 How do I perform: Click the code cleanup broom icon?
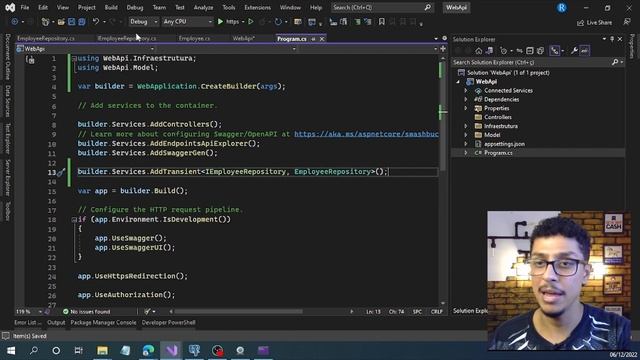[x=148, y=311]
